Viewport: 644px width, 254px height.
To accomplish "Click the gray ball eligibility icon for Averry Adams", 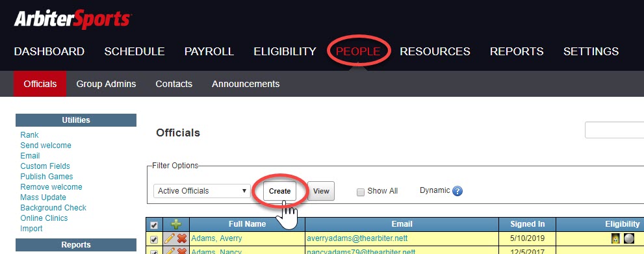I will (628, 238).
